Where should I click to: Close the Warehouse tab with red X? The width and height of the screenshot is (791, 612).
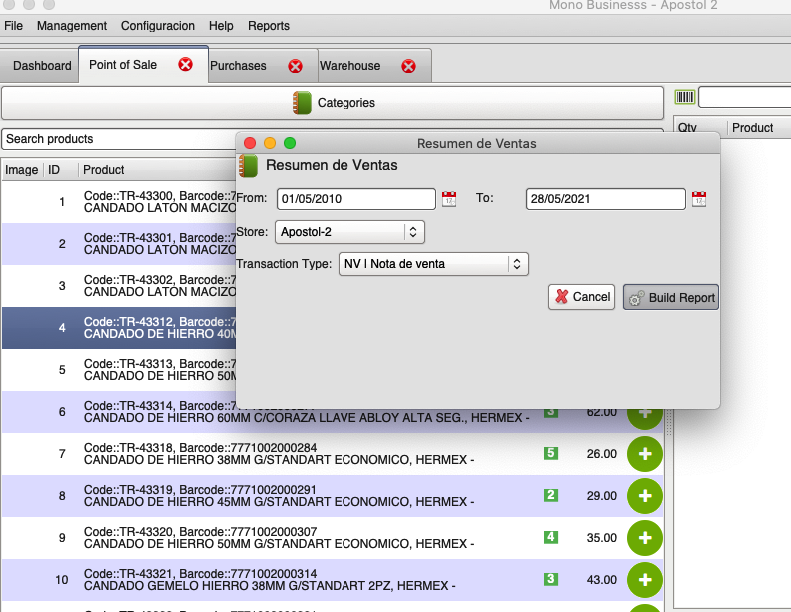[408, 66]
